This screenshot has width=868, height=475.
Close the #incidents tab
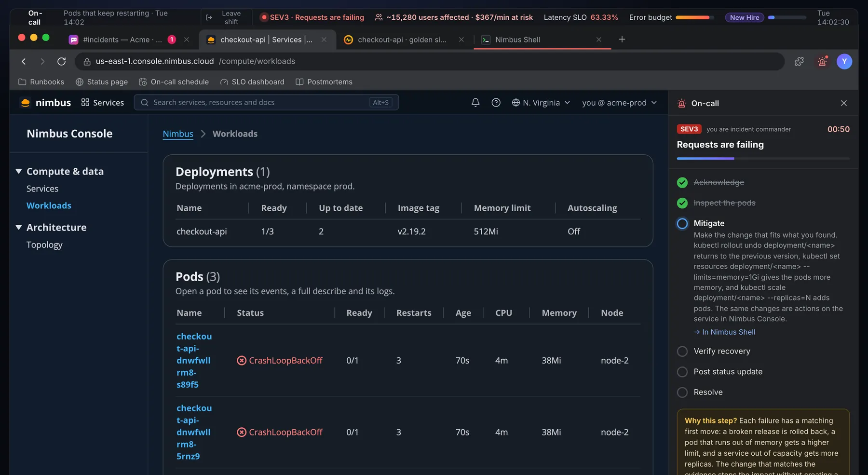click(x=187, y=40)
